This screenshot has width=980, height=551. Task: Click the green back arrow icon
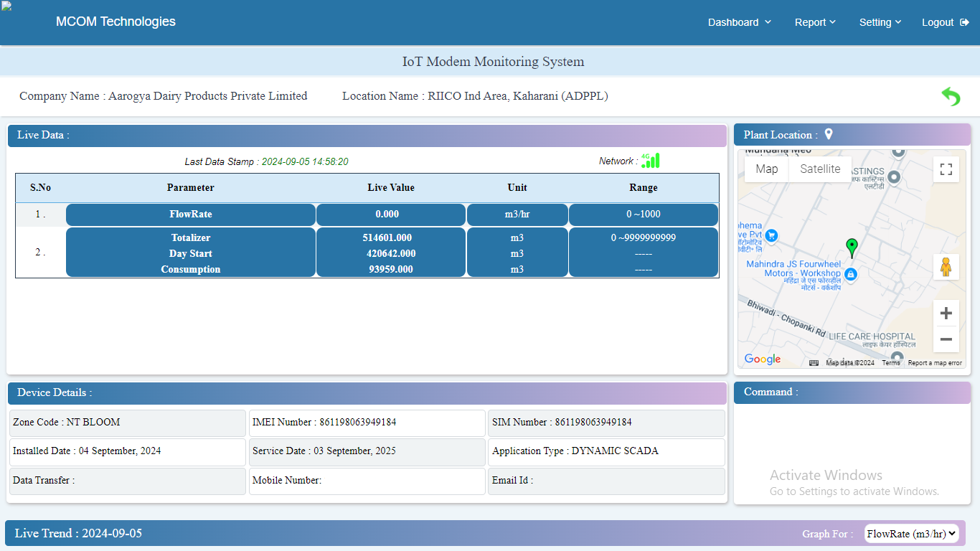point(951,96)
